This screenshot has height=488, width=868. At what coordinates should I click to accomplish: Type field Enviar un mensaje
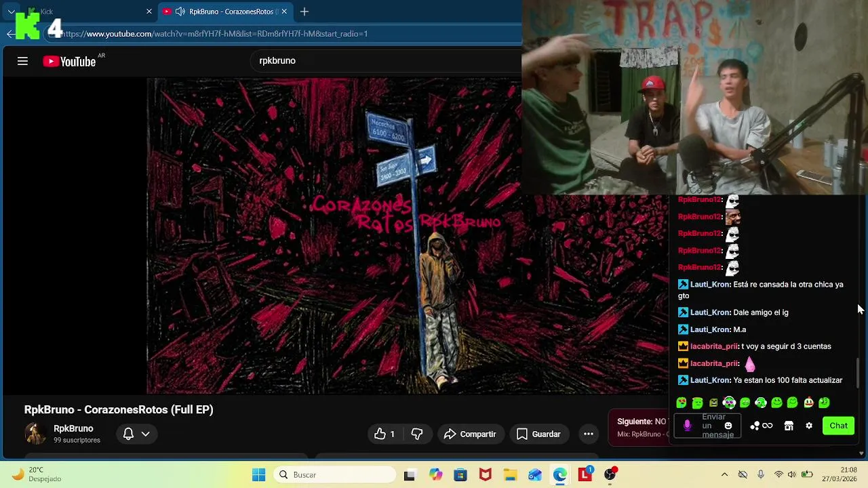pyautogui.click(x=707, y=426)
